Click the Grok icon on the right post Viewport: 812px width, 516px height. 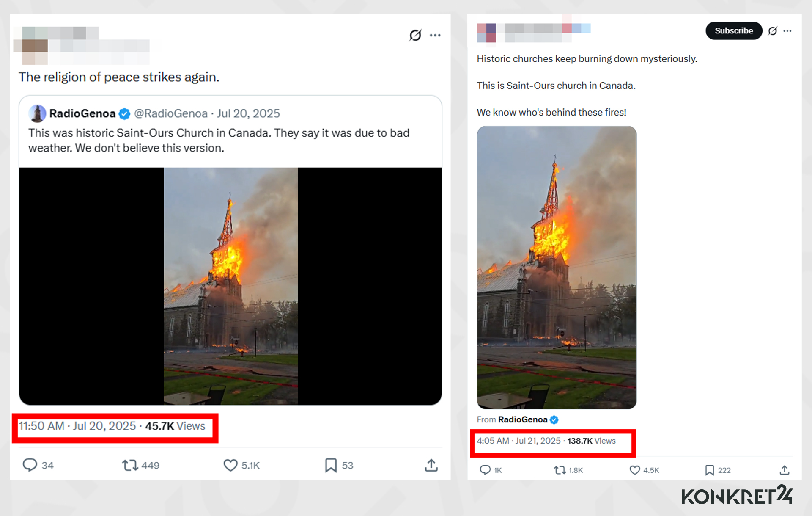click(x=774, y=31)
